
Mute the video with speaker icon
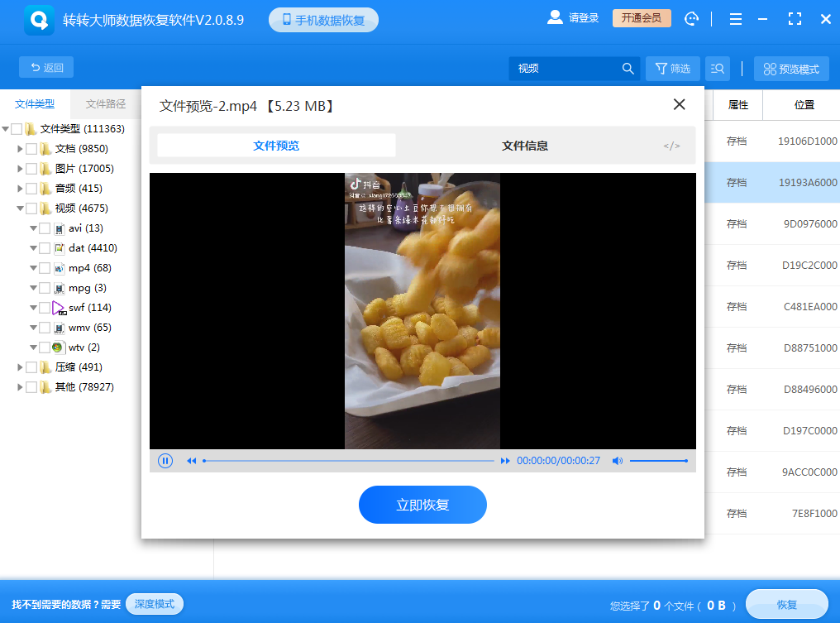point(617,461)
